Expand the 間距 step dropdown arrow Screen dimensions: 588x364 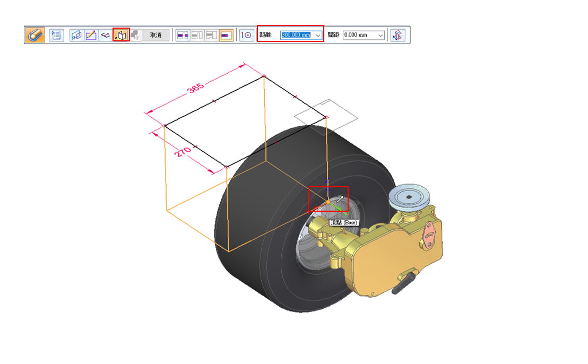(380, 35)
